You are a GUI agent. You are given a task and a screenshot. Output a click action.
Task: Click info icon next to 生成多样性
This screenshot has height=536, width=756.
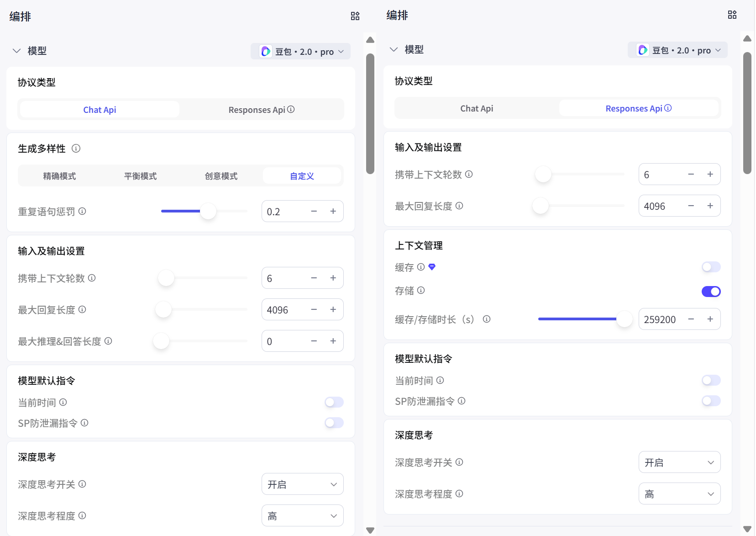click(x=76, y=148)
